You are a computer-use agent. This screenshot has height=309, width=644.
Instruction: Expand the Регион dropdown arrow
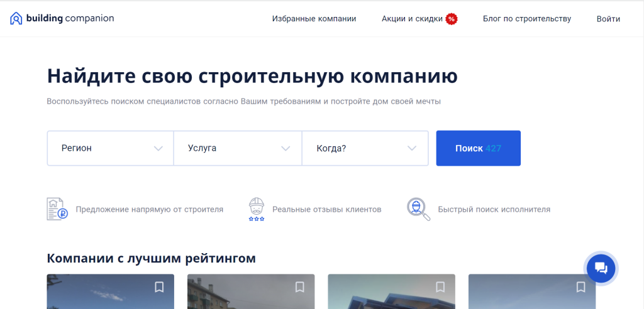tap(158, 148)
